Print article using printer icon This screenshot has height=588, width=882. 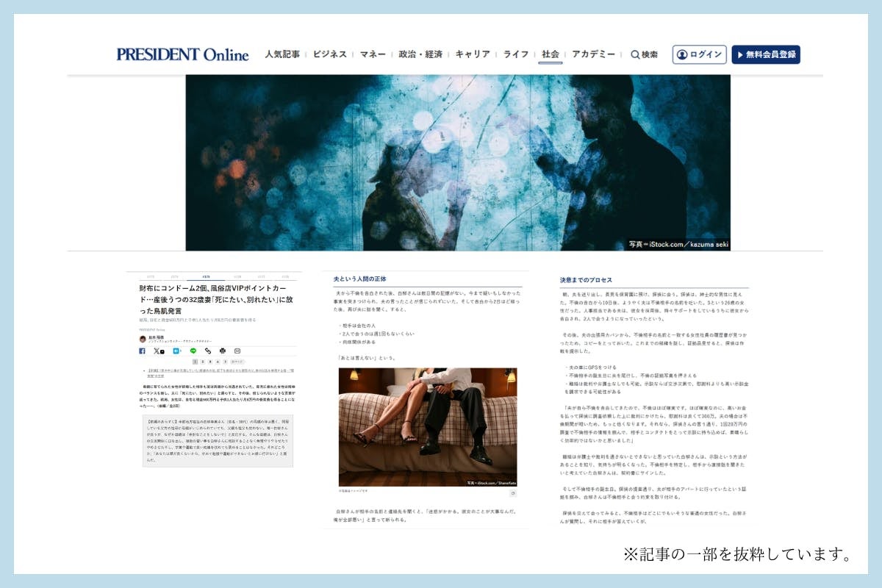point(223,351)
